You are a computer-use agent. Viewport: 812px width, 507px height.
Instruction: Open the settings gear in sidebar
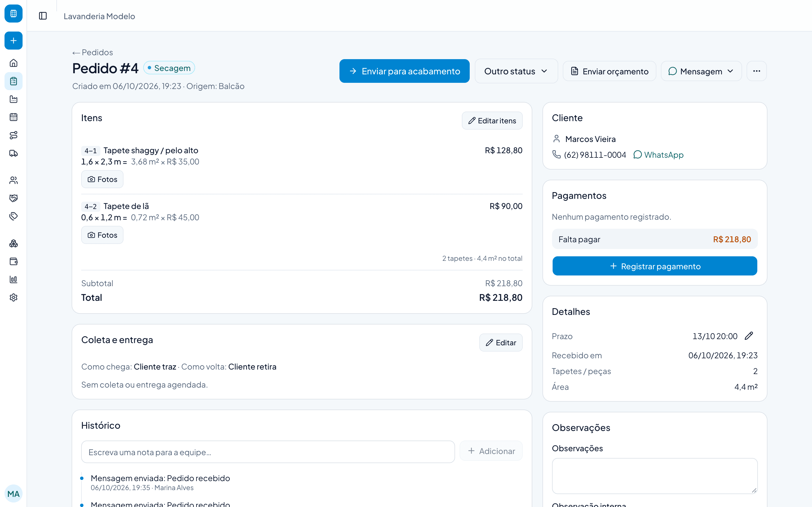click(x=14, y=297)
